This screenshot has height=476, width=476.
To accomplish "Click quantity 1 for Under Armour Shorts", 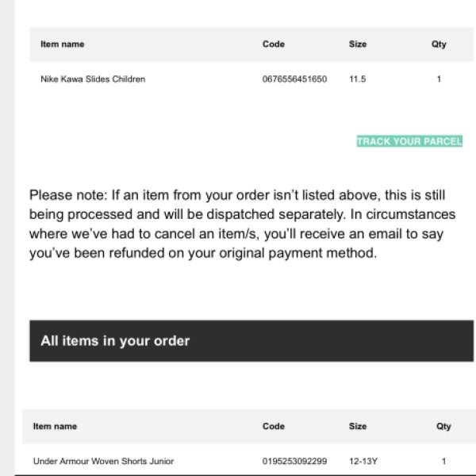I will [x=443, y=461].
